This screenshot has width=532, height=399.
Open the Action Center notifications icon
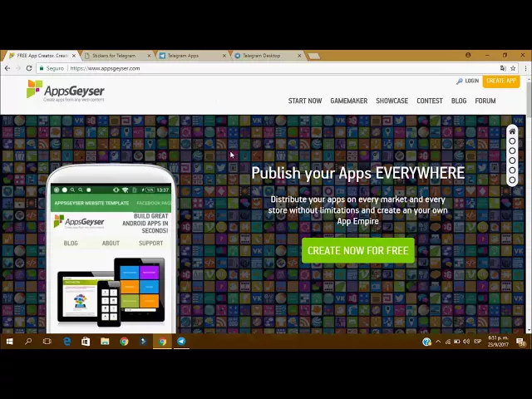coord(521,342)
